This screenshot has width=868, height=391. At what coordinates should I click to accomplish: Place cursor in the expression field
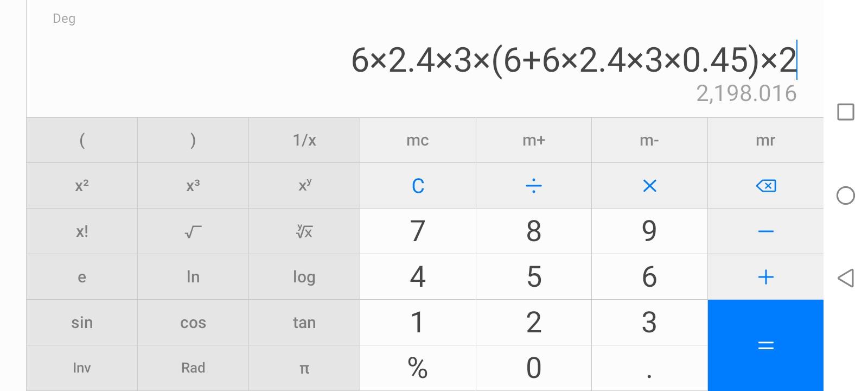click(x=574, y=60)
